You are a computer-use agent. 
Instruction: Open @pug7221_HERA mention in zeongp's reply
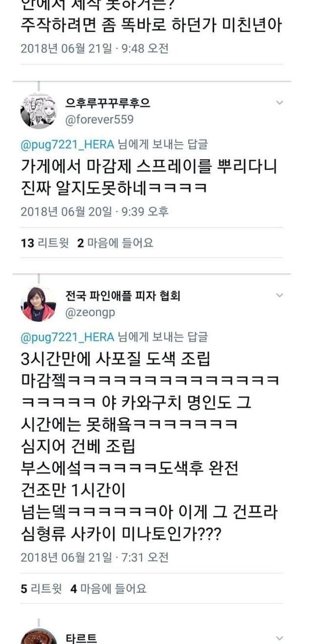tap(67, 337)
